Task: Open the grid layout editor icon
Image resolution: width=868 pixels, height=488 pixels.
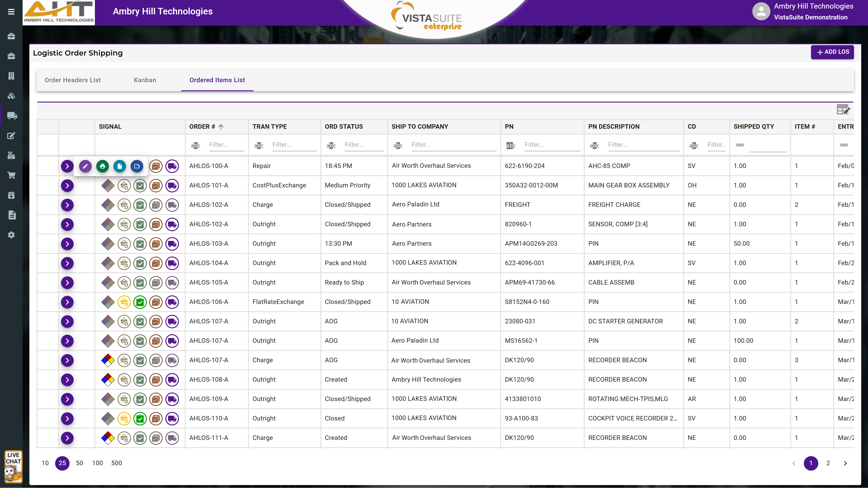Action: (843, 110)
